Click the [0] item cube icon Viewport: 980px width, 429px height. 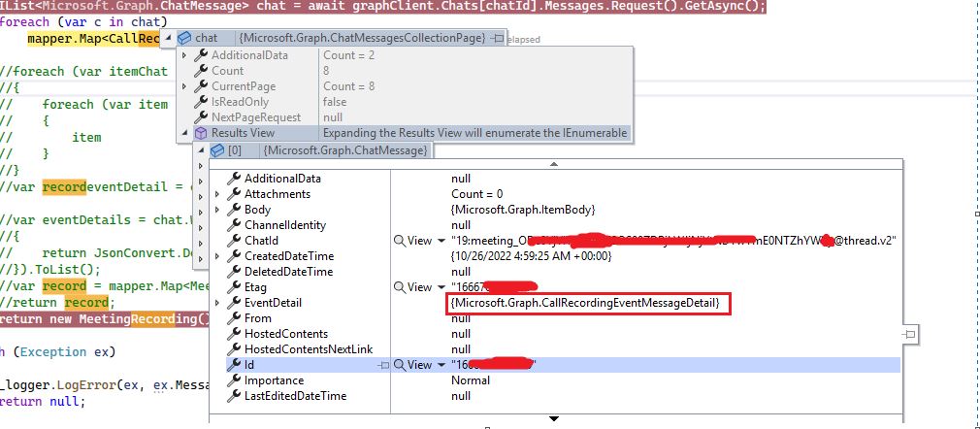coord(217,150)
